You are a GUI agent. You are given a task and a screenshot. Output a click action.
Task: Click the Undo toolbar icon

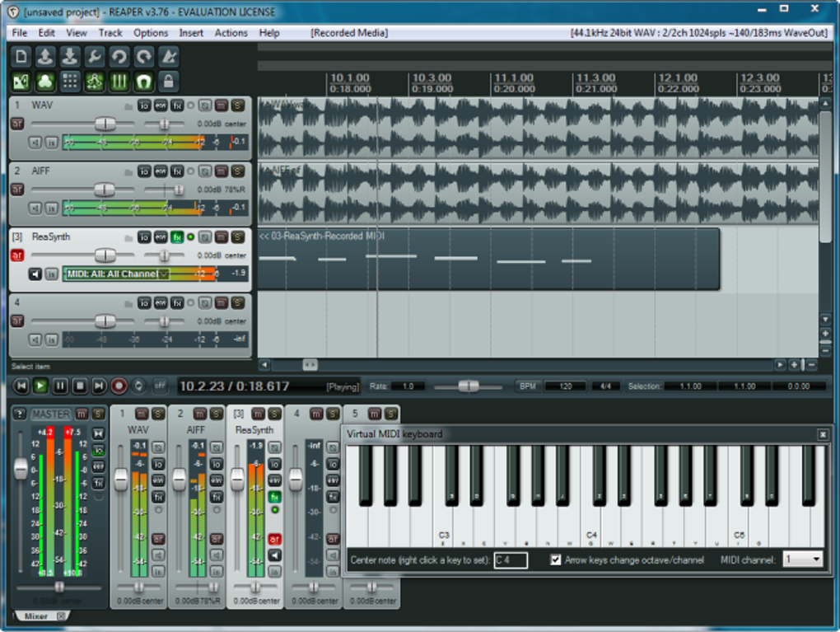(119, 57)
